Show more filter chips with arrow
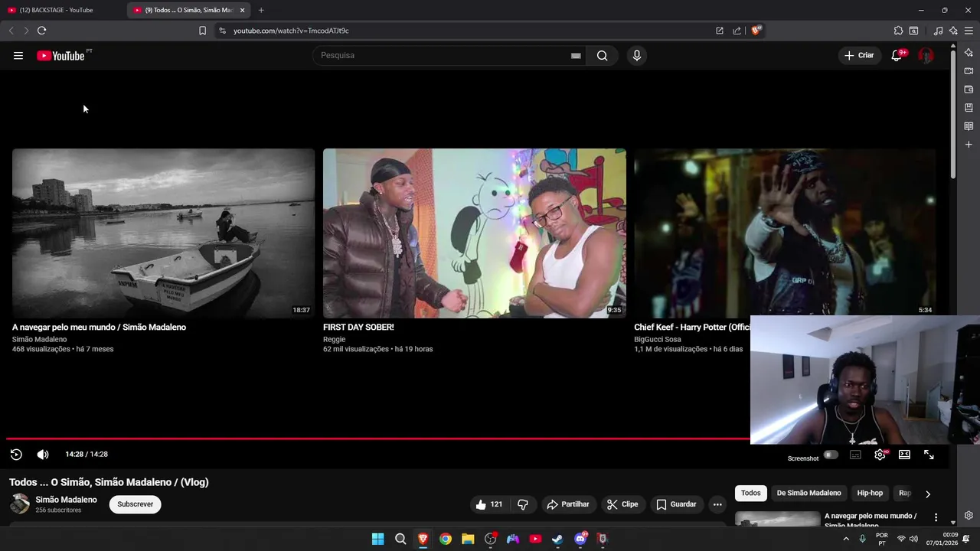The width and height of the screenshot is (980, 551). coord(928,494)
